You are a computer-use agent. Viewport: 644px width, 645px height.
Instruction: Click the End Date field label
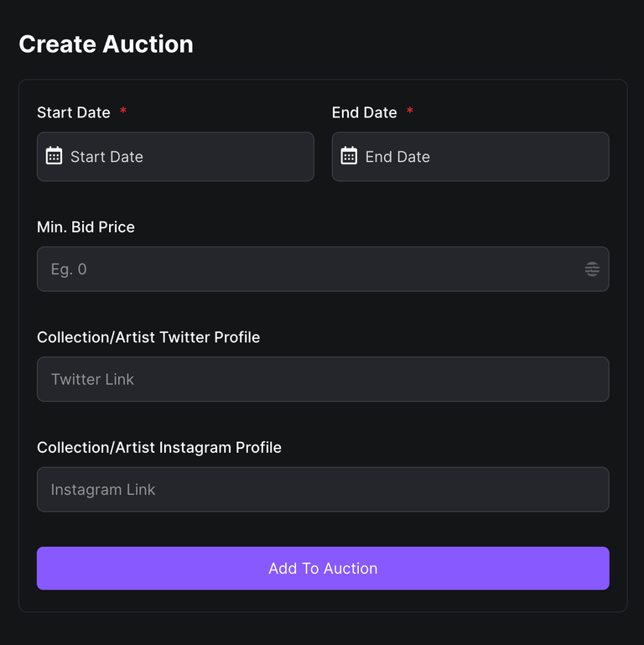(364, 112)
